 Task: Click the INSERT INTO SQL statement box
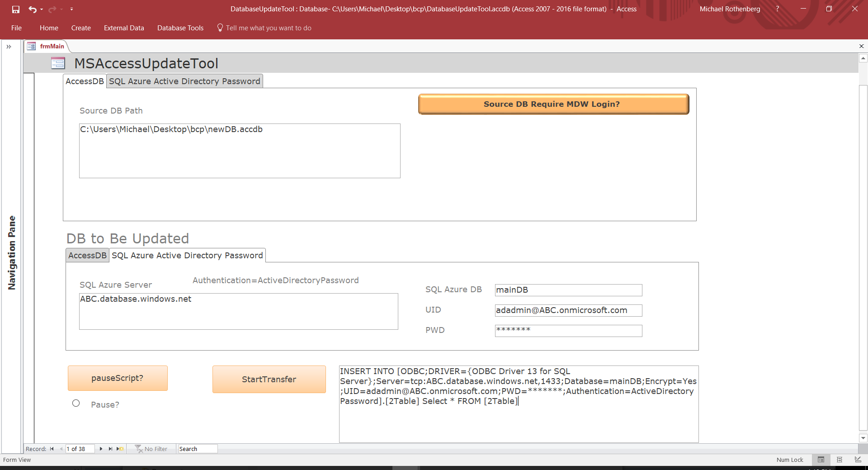coord(519,404)
